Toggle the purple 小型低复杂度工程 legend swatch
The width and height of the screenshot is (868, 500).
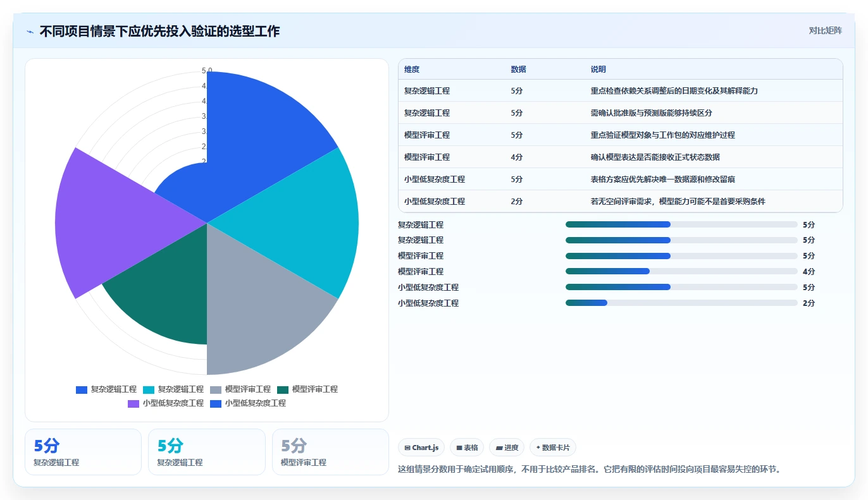pyautogui.click(x=133, y=403)
